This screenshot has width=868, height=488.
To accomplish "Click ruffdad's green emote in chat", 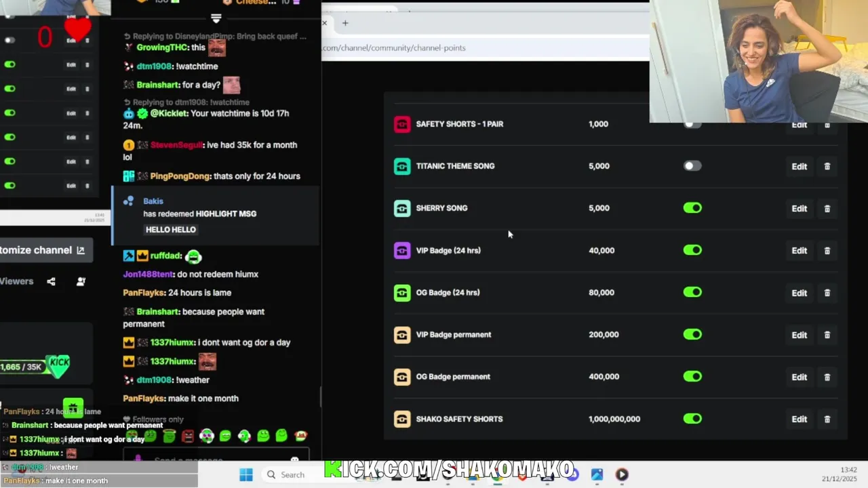I will 193,256.
